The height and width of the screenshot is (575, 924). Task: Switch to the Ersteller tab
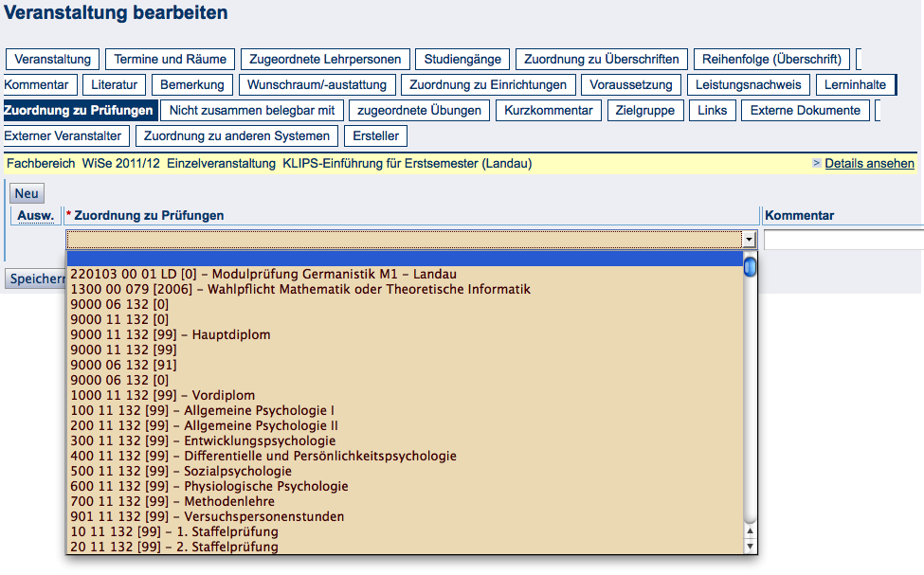click(377, 135)
